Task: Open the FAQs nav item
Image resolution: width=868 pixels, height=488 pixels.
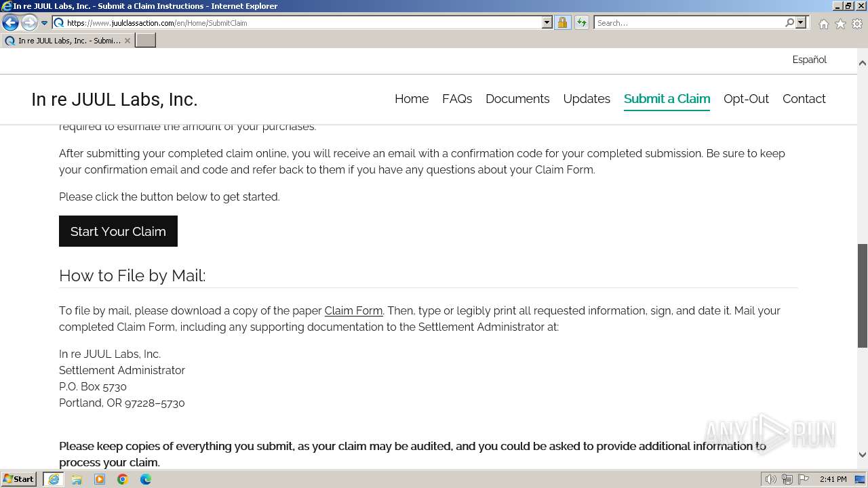Action: point(457,99)
